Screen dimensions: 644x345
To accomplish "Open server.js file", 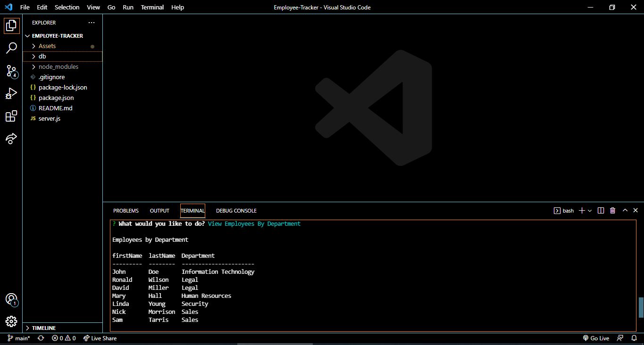I will [x=62, y=119].
